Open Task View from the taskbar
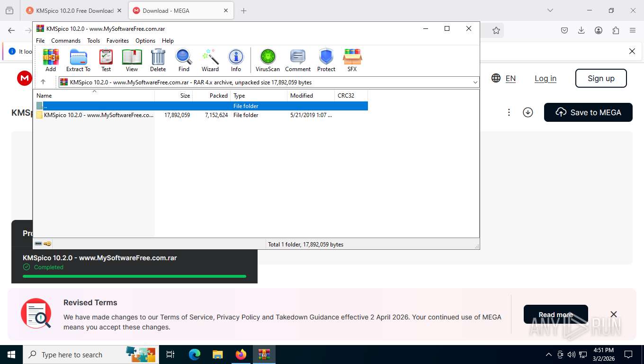644x364 pixels. coord(170,355)
